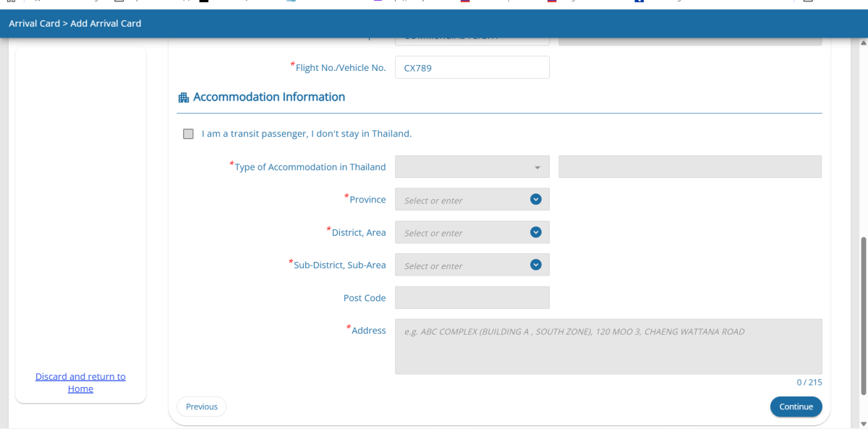The height and width of the screenshot is (429, 868).
Task: Click the building icon beside Accommodation Information
Action: tap(183, 98)
